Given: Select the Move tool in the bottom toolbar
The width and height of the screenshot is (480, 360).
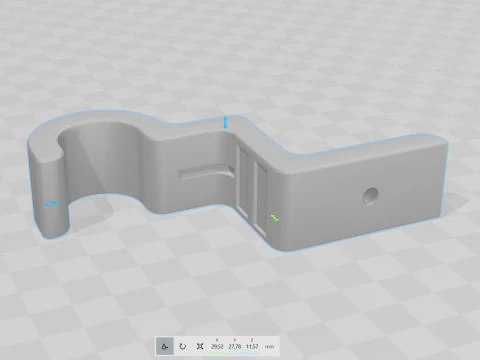Looking at the screenshot, I should tap(165, 346).
